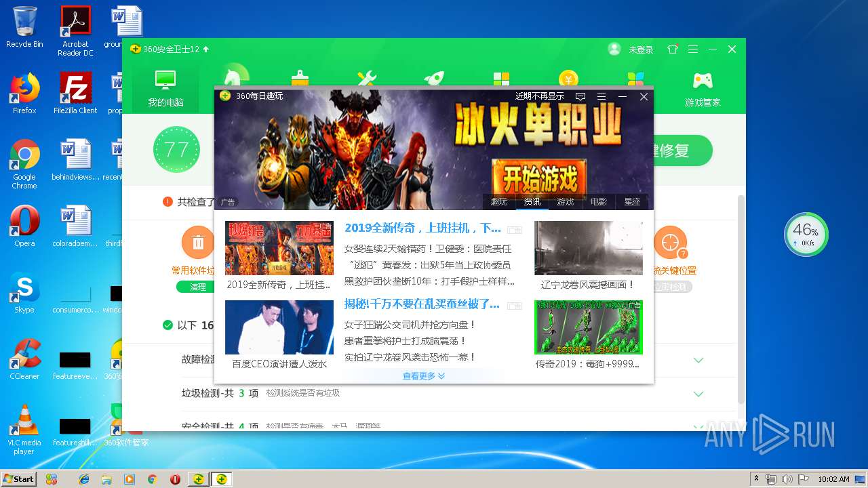Click the upgrade arrow next to 360安全卫士12
Viewport: 868px width, 488px height.
pyautogui.click(x=206, y=49)
